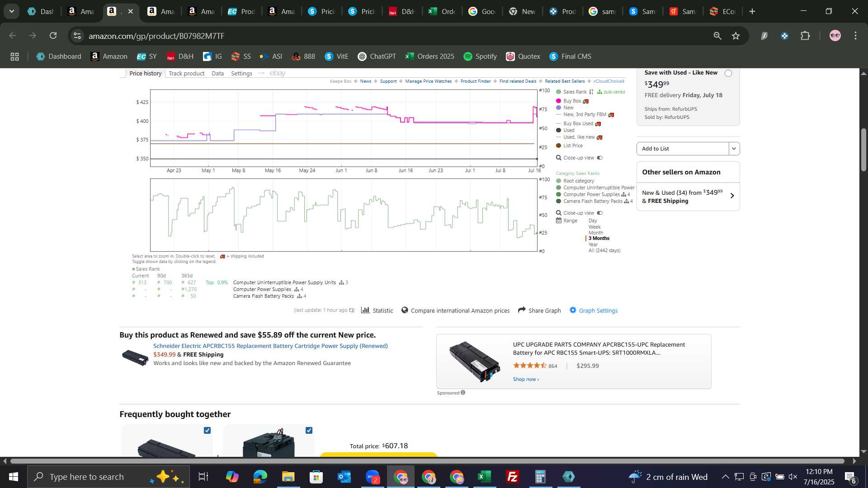The width and height of the screenshot is (868, 488).
Task: Open Excel from the Windows taskbar
Action: click(x=485, y=477)
